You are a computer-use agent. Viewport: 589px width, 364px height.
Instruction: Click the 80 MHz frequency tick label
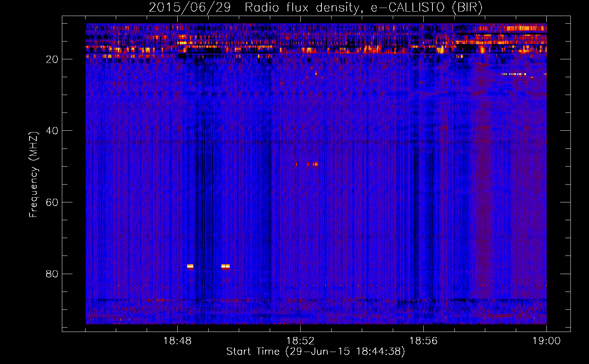click(x=52, y=274)
